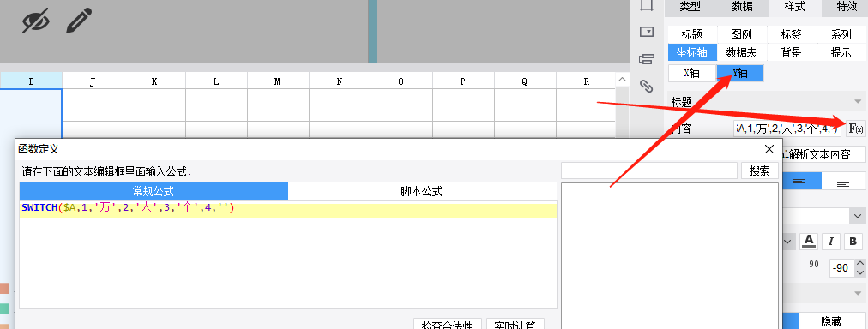
Task: Switch to the 脚本公式 tab
Action: tap(422, 191)
